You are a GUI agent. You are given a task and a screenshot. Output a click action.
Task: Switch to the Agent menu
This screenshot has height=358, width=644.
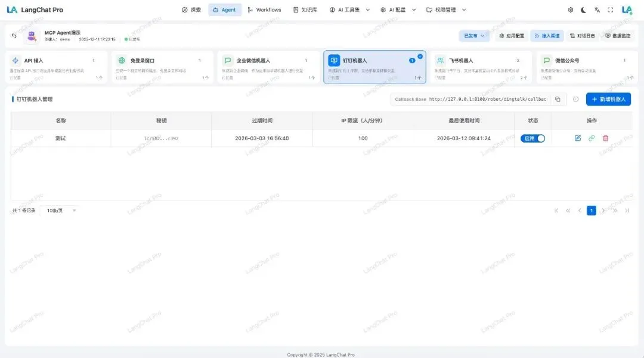point(225,10)
